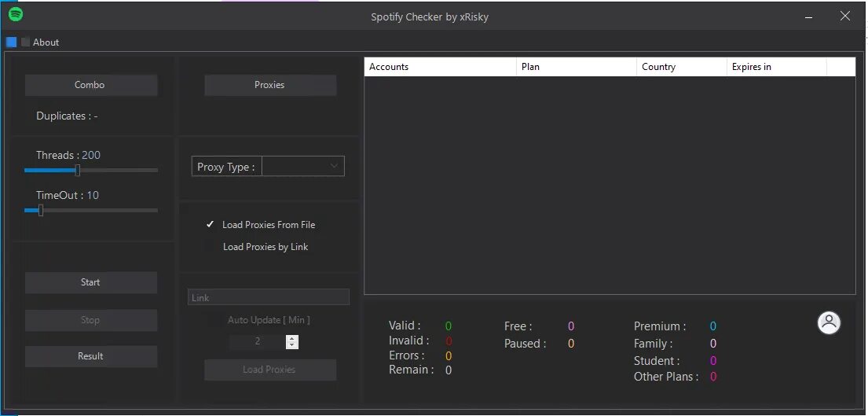
Task: Sort by the Country column header
Action: [x=682, y=67]
